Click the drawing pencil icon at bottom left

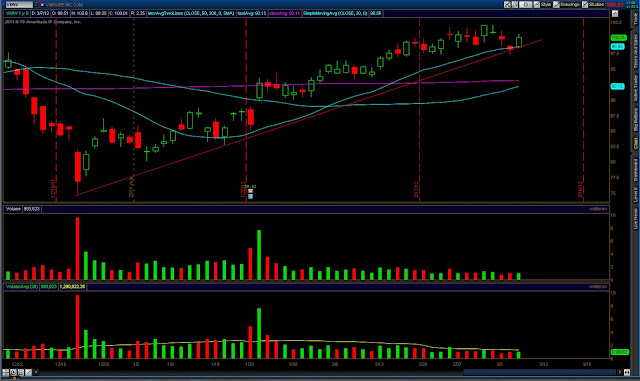(28, 372)
